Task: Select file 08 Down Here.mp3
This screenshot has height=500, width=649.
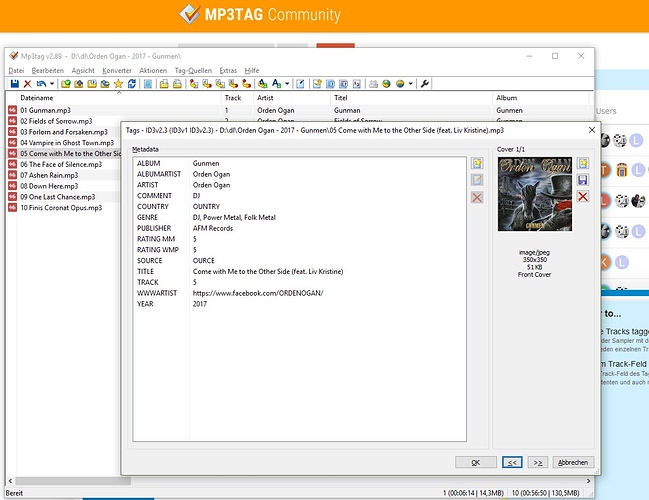Action: point(49,186)
